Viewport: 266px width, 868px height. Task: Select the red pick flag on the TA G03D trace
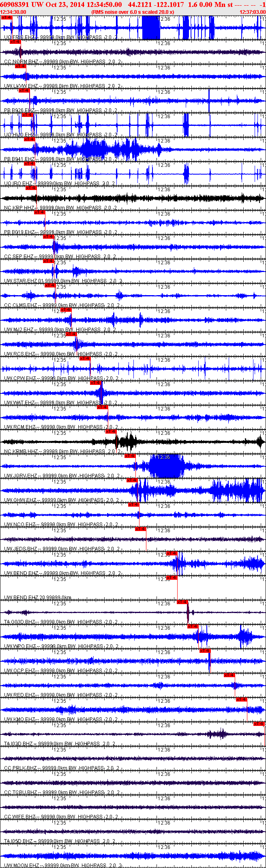[182, 602]
